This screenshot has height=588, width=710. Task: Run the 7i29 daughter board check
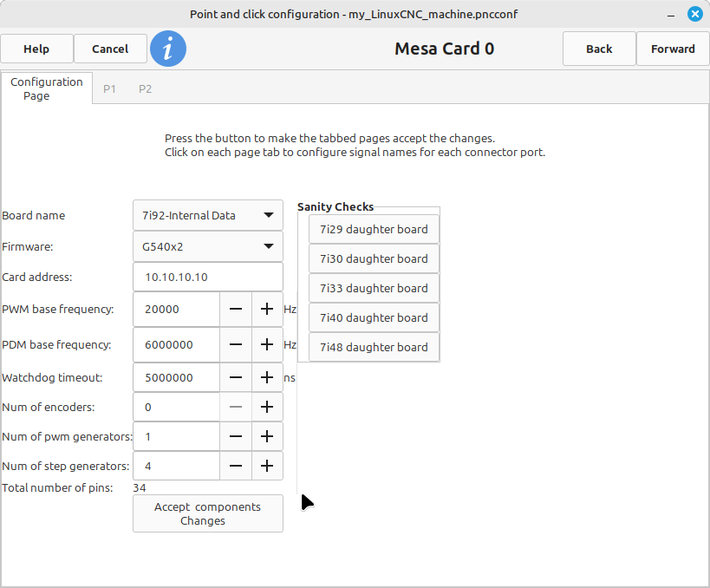click(x=374, y=230)
